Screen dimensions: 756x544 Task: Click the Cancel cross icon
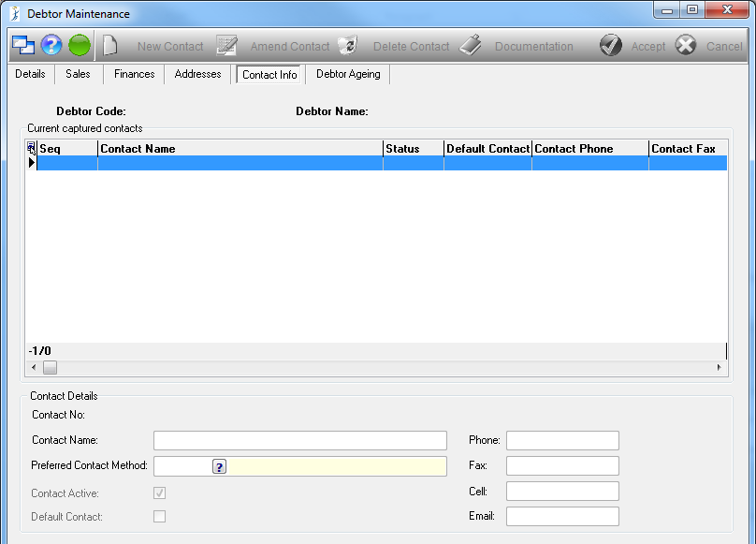(685, 45)
